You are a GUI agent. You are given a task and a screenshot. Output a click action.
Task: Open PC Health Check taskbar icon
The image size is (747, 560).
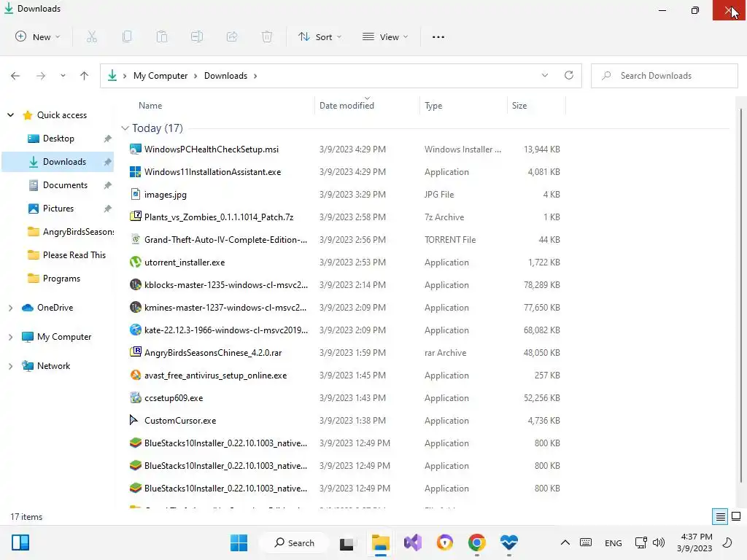pyautogui.click(x=508, y=542)
